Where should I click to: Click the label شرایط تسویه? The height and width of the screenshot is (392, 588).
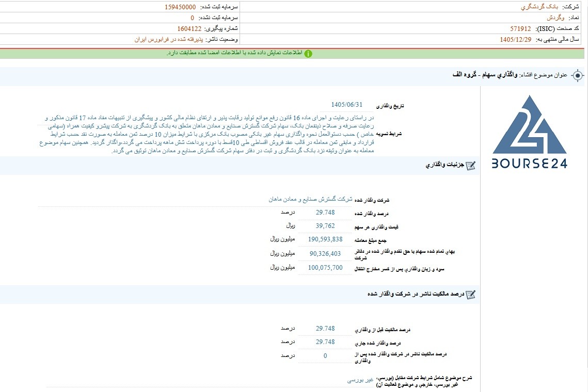pyautogui.click(x=389, y=134)
